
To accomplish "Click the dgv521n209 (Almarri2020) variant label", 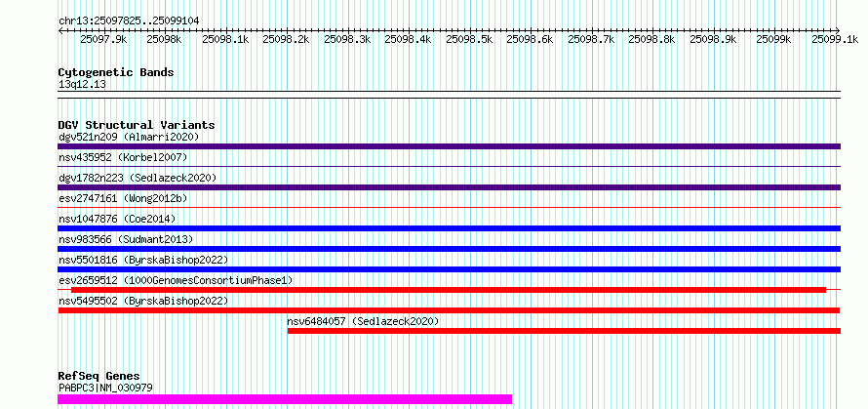I will (x=129, y=137).
